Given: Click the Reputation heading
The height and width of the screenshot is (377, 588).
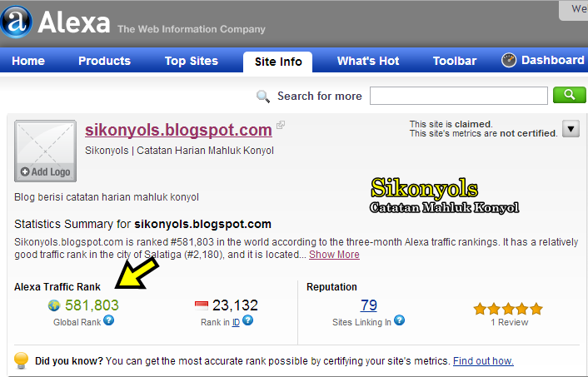Looking at the screenshot, I should 331,287.
